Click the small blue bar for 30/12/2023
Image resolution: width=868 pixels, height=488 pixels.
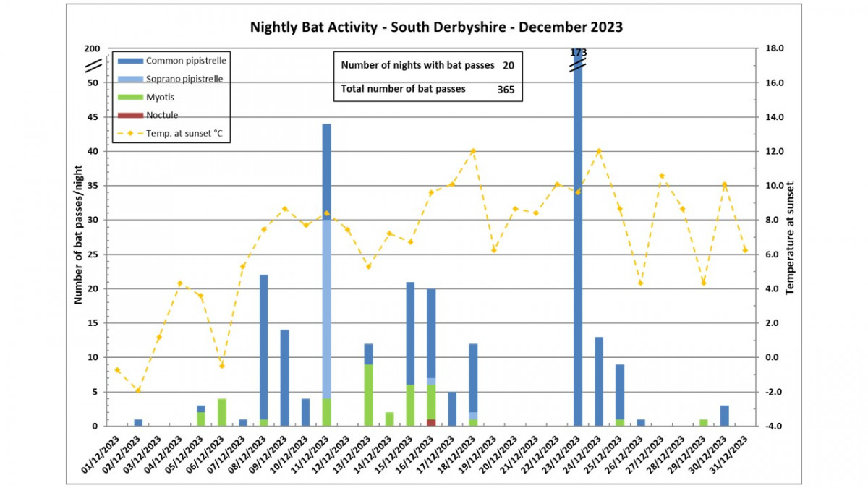724,416
